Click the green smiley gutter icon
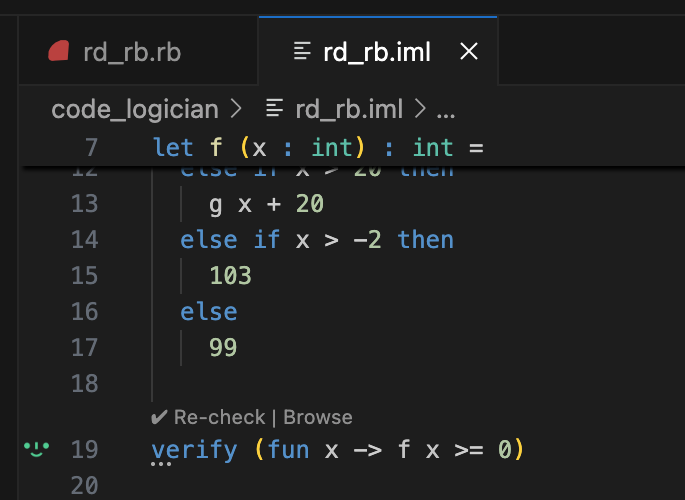The width and height of the screenshot is (685, 500). click(36, 449)
